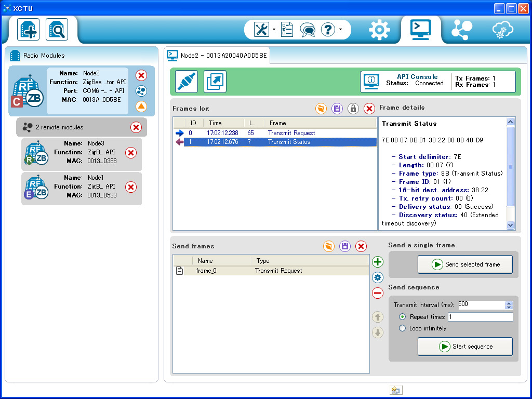
Task: Sort frames log by Frame column
Action: 321,123
